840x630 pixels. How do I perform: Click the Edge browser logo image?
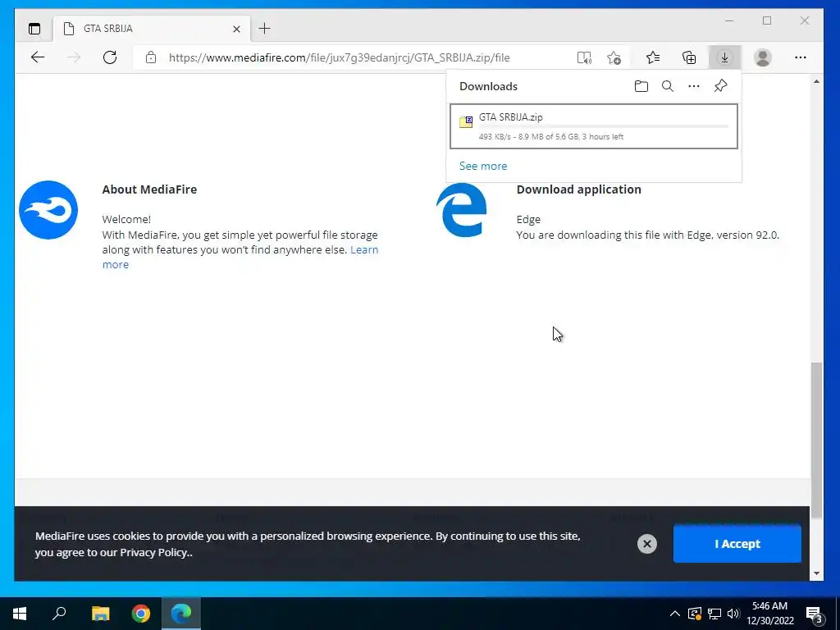tap(461, 209)
